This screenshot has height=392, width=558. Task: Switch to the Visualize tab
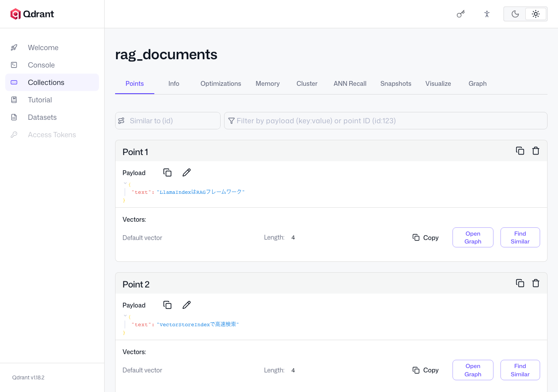point(438,84)
